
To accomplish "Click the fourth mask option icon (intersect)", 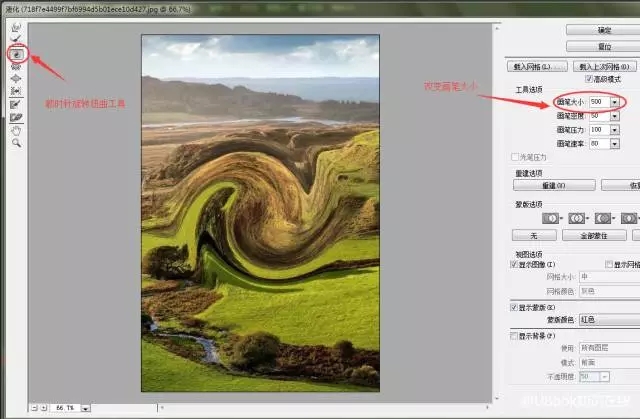I will coord(629,218).
